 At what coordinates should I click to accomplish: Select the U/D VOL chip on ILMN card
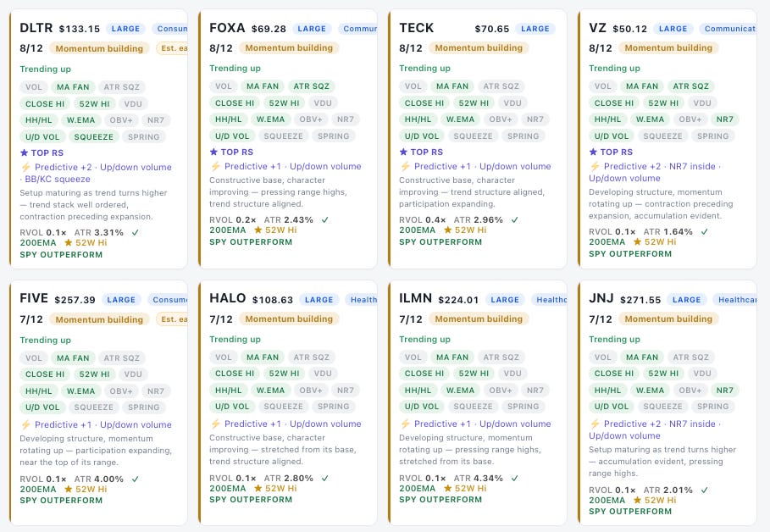421,407
